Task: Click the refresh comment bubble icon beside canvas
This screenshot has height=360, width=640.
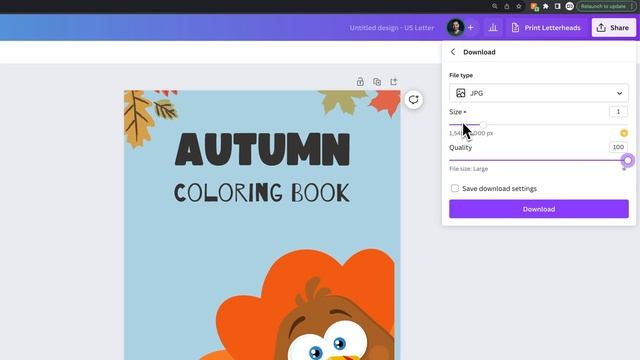Action: pos(413,100)
